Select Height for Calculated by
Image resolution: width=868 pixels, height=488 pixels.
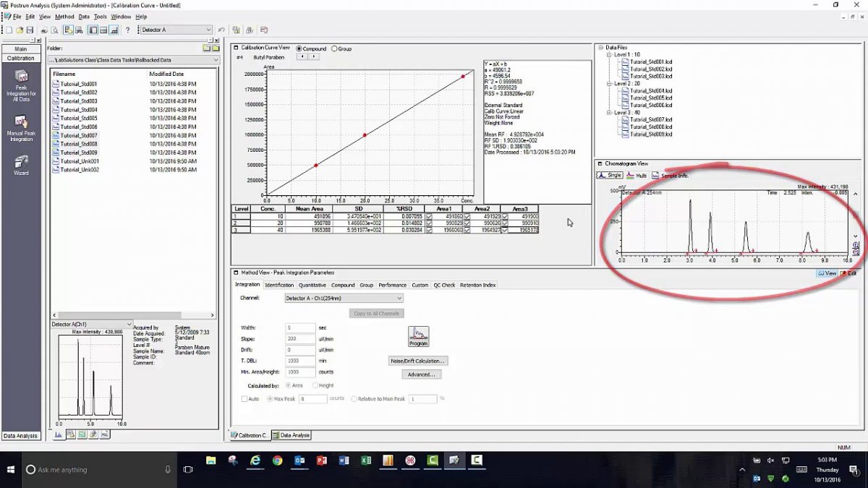click(x=314, y=385)
